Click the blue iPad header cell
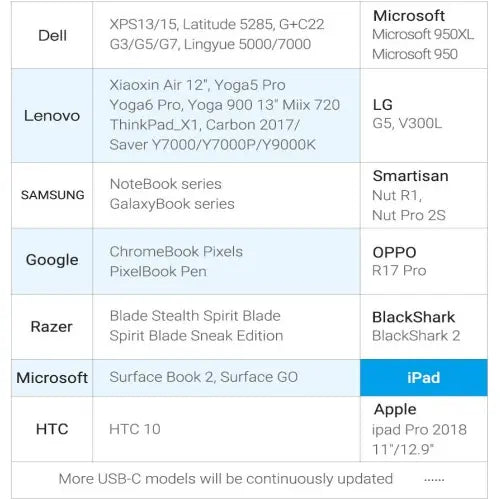 [424, 378]
